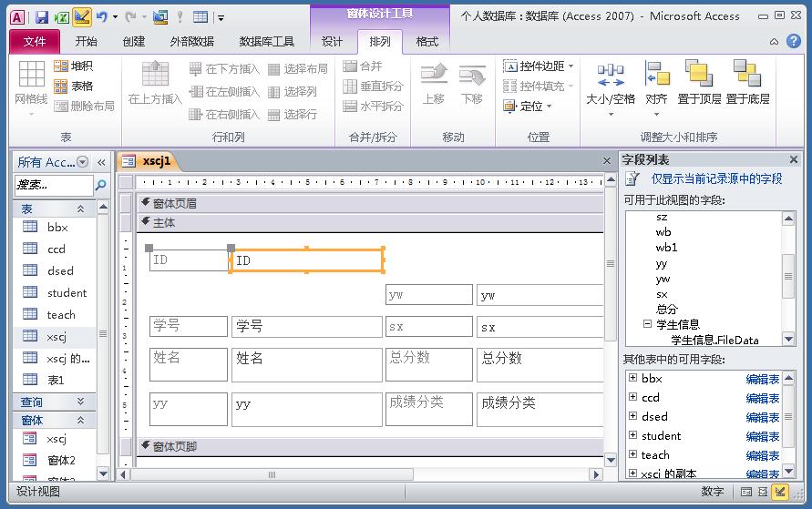Click 仅显示当前记录源中的字段 link
Viewport: 812px width, 509px height.
tap(716, 178)
